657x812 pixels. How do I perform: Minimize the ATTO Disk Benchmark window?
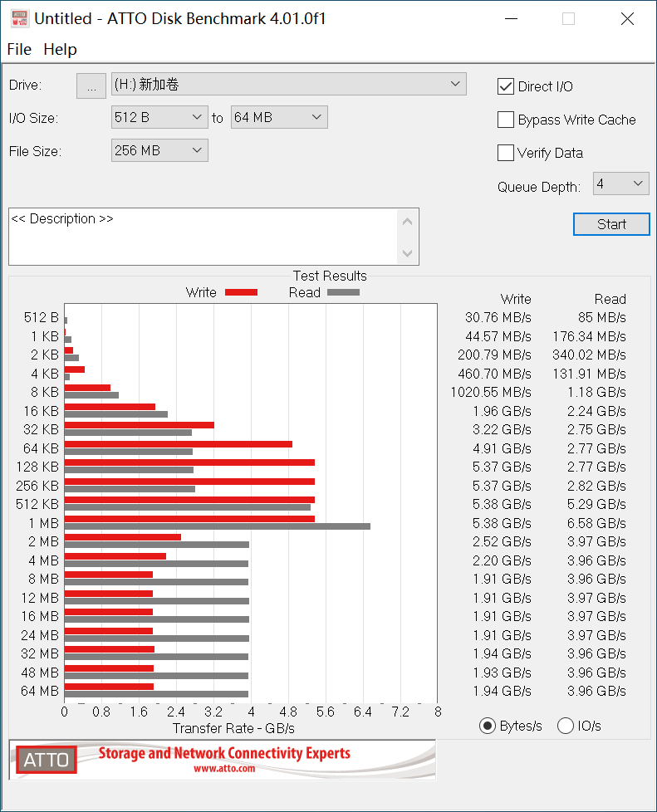(512, 19)
